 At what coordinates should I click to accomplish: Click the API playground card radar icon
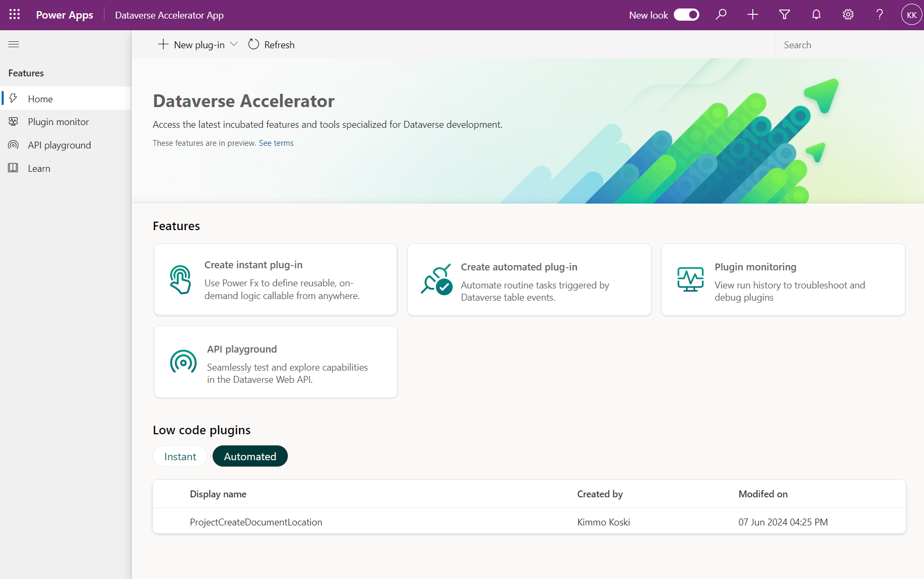(183, 363)
